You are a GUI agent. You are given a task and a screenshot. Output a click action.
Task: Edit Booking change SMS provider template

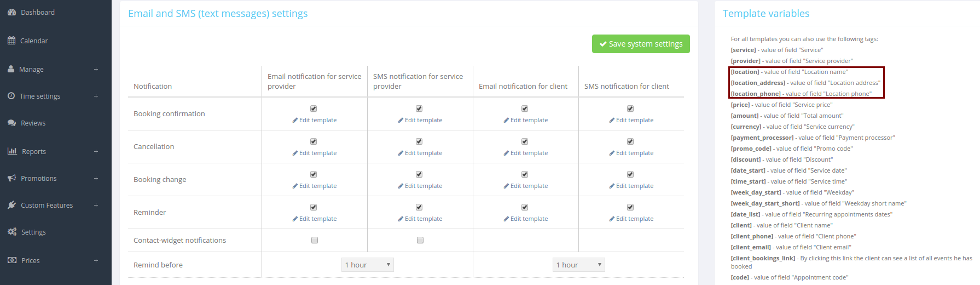pyautogui.click(x=420, y=186)
